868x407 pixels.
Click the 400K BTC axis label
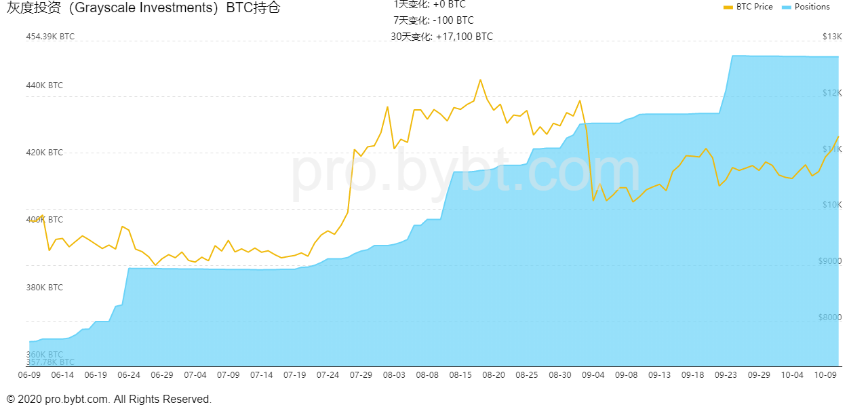click(45, 220)
